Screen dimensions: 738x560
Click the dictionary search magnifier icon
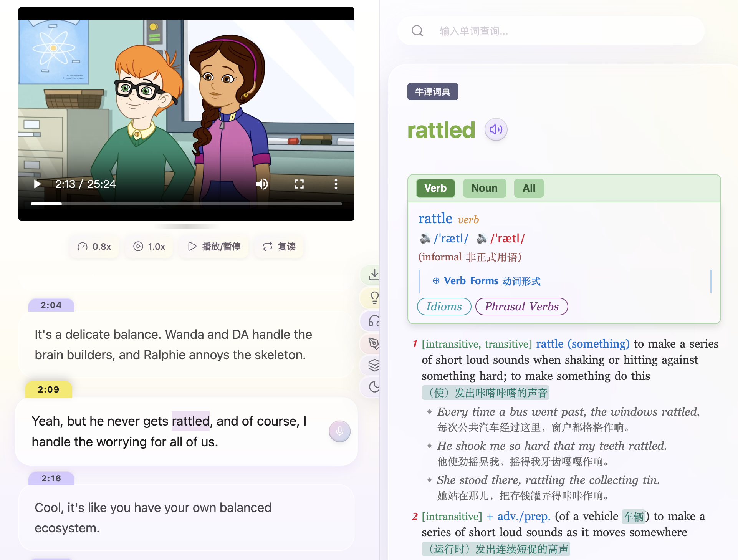tap(417, 31)
